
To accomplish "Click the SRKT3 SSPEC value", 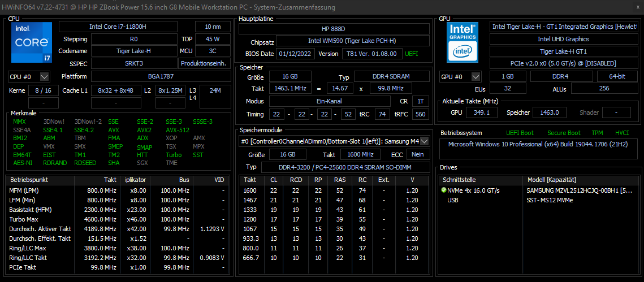I will tap(134, 64).
